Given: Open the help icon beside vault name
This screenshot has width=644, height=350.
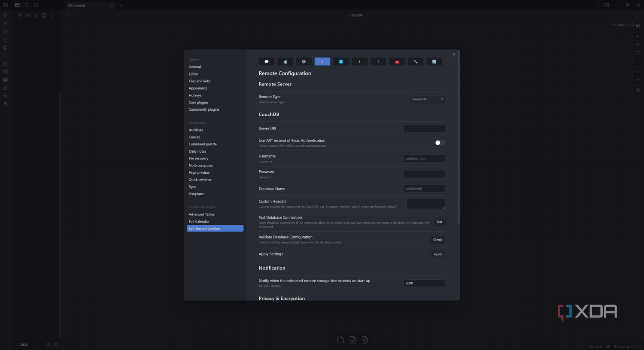Looking at the screenshot, I should point(48,344).
